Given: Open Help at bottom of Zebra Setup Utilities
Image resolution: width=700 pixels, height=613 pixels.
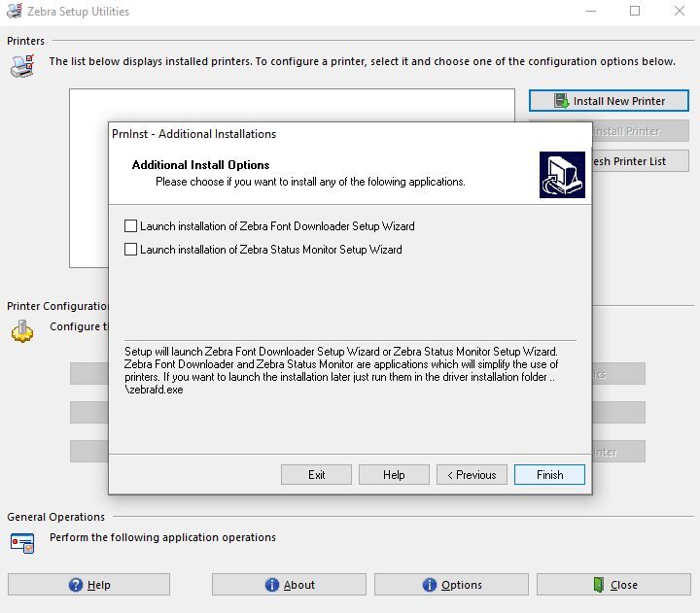Looking at the screenshot, I should 88,585.
